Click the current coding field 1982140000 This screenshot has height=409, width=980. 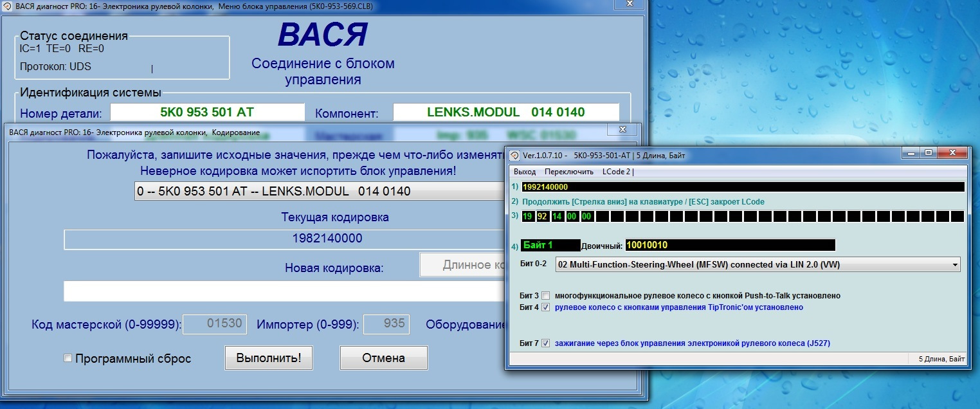pyautogui.click(x=285, y=239)
